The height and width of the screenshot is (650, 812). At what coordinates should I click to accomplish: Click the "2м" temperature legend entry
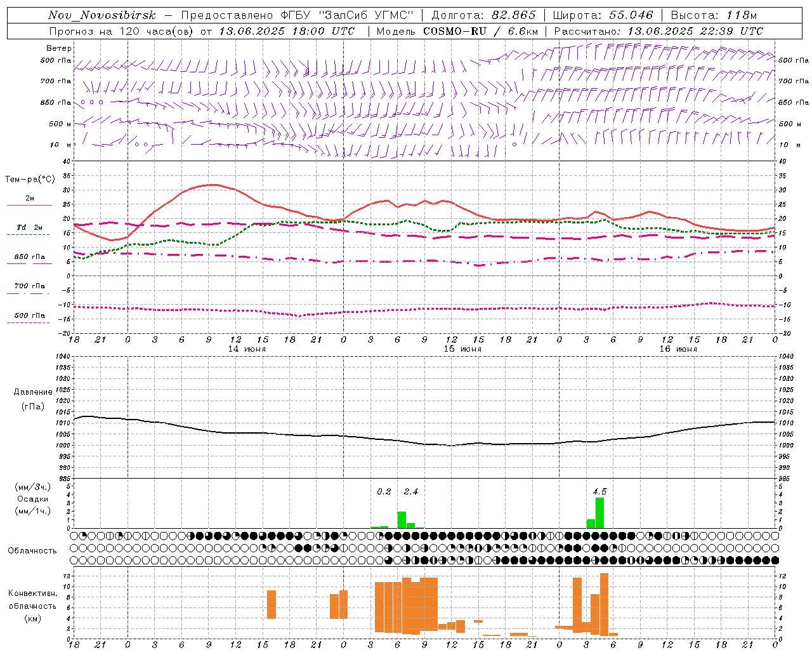click(30, 199)
